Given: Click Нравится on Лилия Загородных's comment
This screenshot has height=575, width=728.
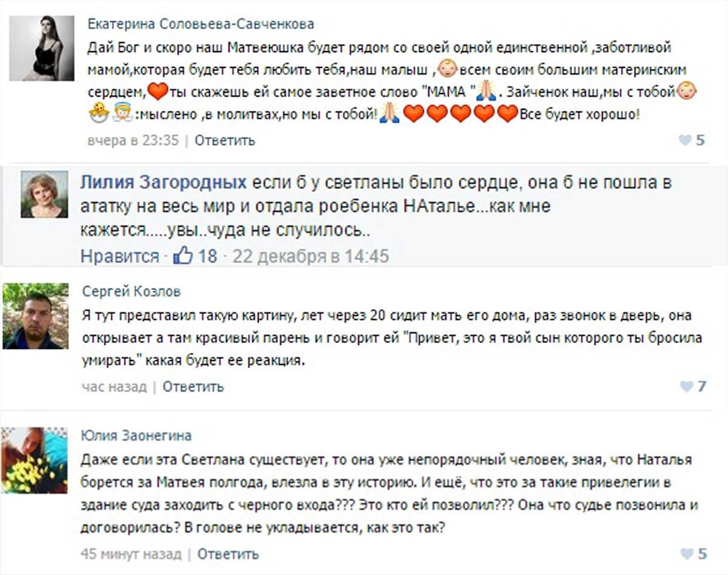Looking at the screenshot, I should tap(120, 256).
